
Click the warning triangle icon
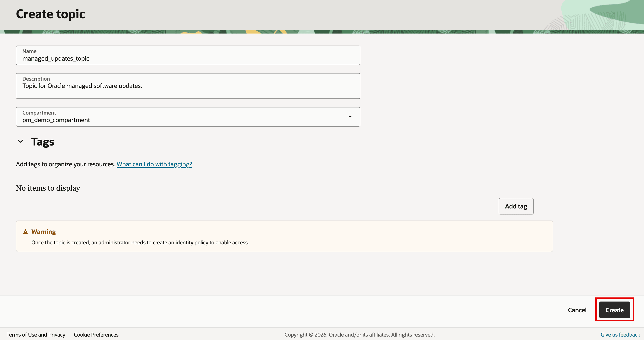pos(25,232)
